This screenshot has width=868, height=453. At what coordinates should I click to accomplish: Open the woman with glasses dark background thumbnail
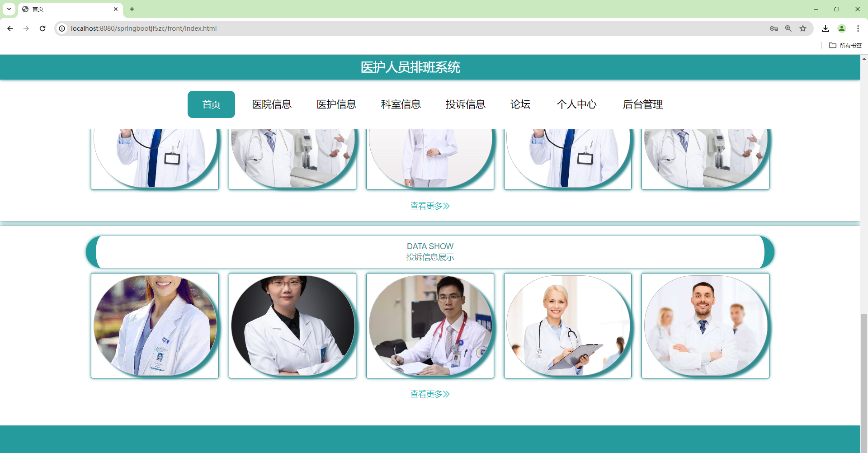[292, 326]
